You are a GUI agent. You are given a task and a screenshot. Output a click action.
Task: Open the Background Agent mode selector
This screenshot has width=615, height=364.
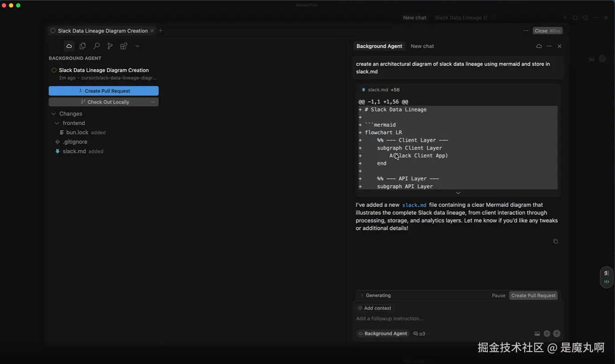click(x=383, y=333)
